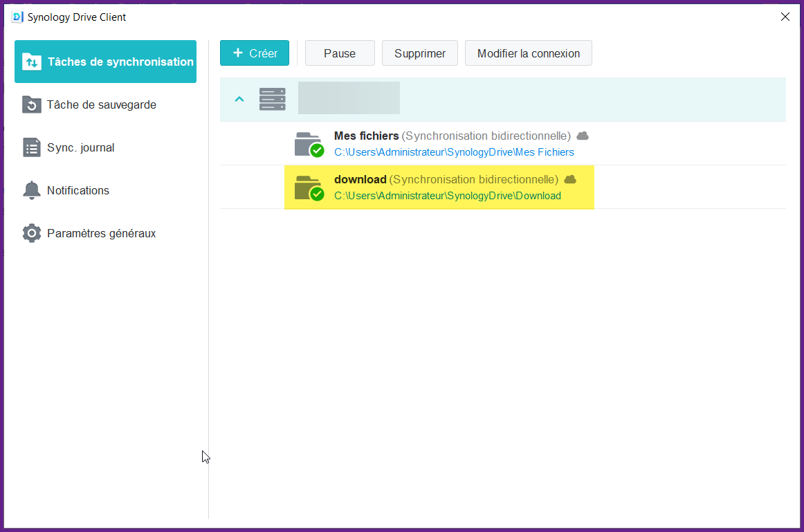Image resolution: width=804 pixels, height=532 pixels.
Task: Click the sync tasks folder icon in sidebar
Action: 32,62
